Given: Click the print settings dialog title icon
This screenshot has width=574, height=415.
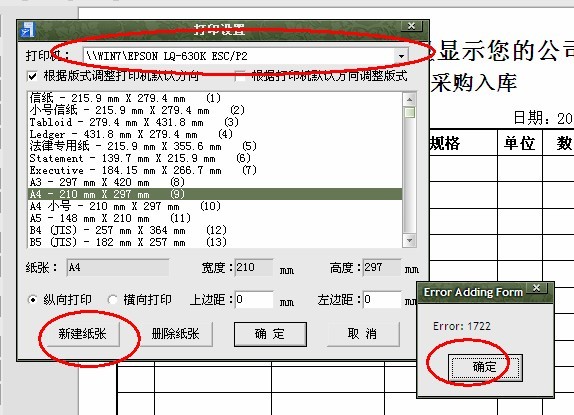Looking at the screenshot, I should 27,30.
